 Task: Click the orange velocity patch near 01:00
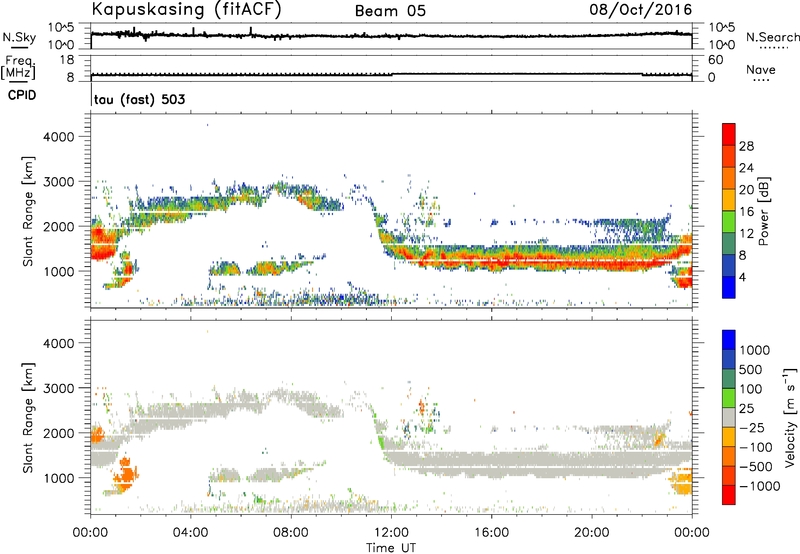(x=126, y=474)
